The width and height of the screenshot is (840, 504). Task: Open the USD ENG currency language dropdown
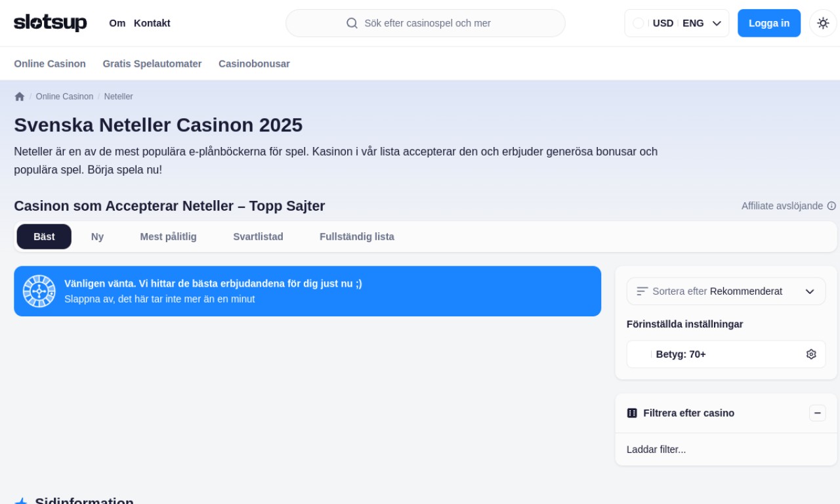point(677,23)
